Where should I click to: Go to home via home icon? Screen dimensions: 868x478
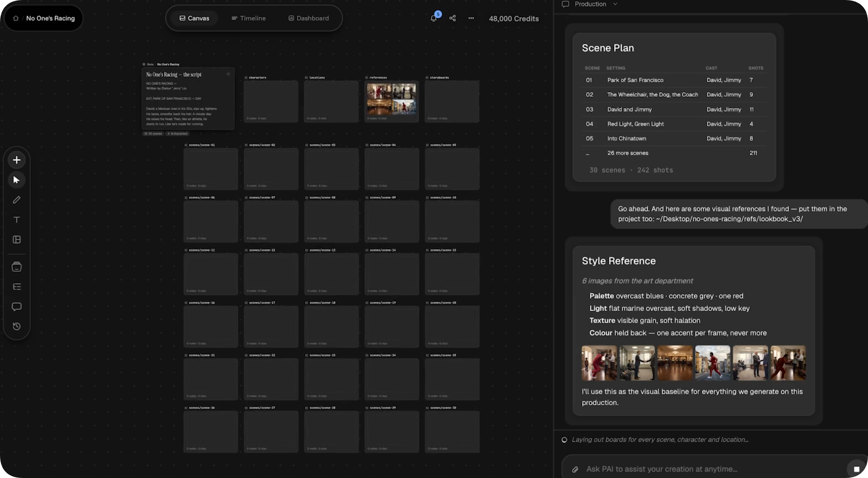(x=16, y=18)
